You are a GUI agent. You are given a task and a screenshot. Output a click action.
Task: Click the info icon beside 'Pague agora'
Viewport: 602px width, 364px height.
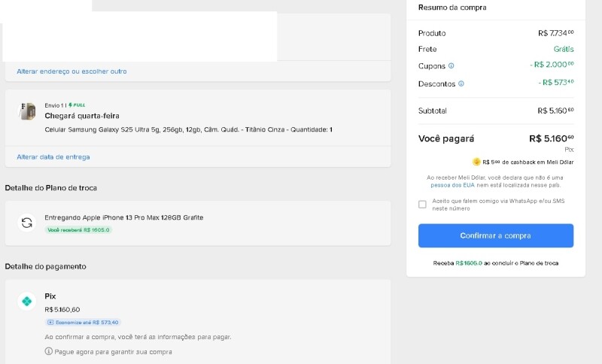point(48,351)
